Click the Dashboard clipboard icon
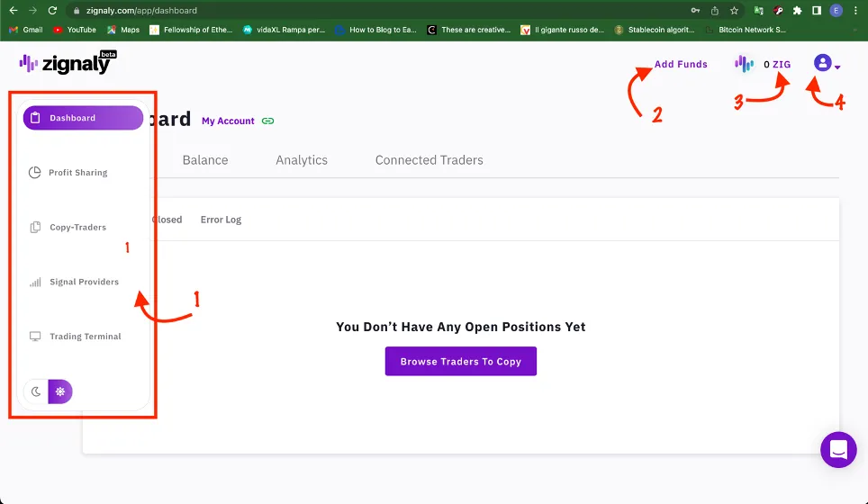Viewport: 868px width, 504px height. click(35, 118)
